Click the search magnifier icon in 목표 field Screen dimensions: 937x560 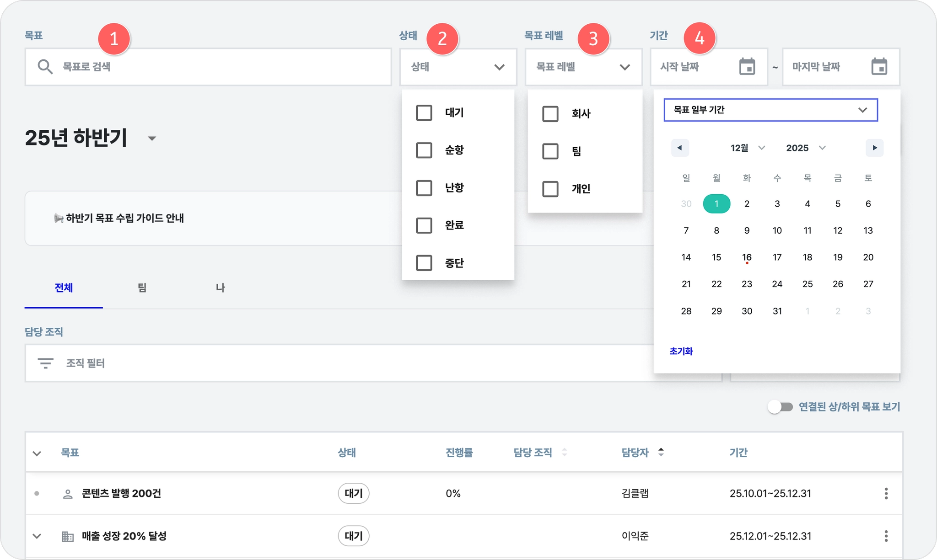tap(45, 67)
